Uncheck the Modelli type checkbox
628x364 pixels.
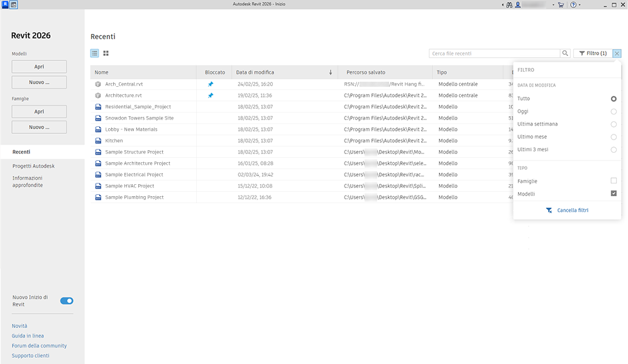614,194
